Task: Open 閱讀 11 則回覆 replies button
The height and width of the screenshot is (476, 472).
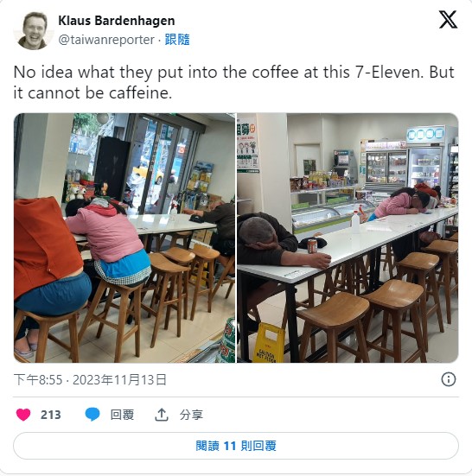Action: [x=236, y=446]
